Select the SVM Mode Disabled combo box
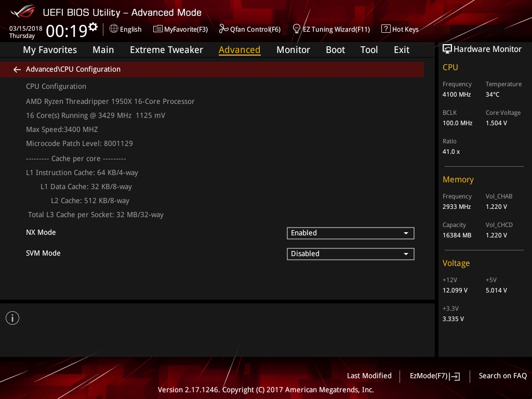The image size is (532, 399). click(351, 254)
